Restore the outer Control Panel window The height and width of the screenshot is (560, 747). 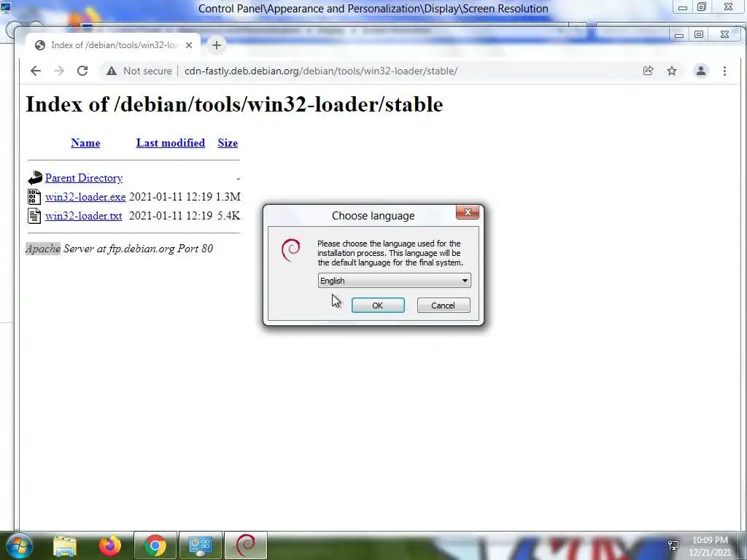[702, 7]
